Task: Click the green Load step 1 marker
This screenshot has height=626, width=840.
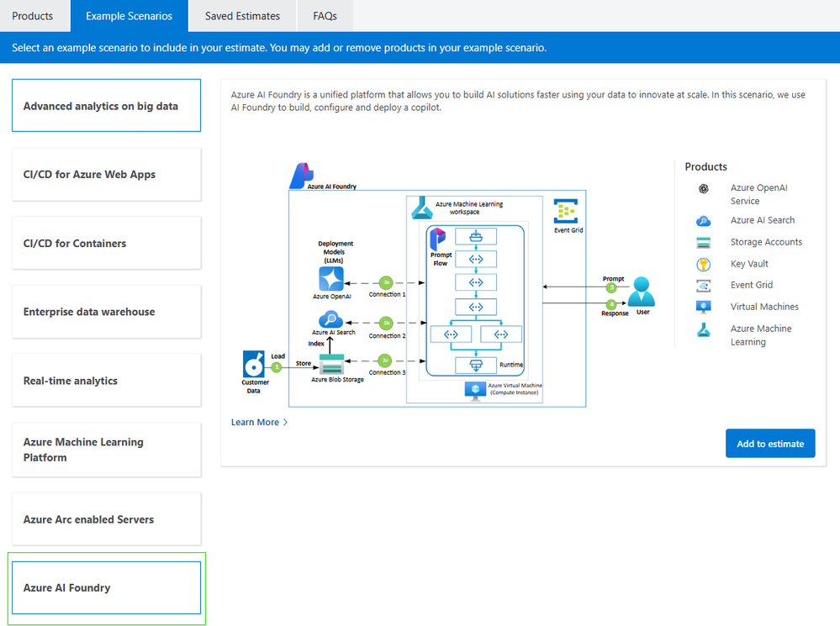Action: [277, 367]
